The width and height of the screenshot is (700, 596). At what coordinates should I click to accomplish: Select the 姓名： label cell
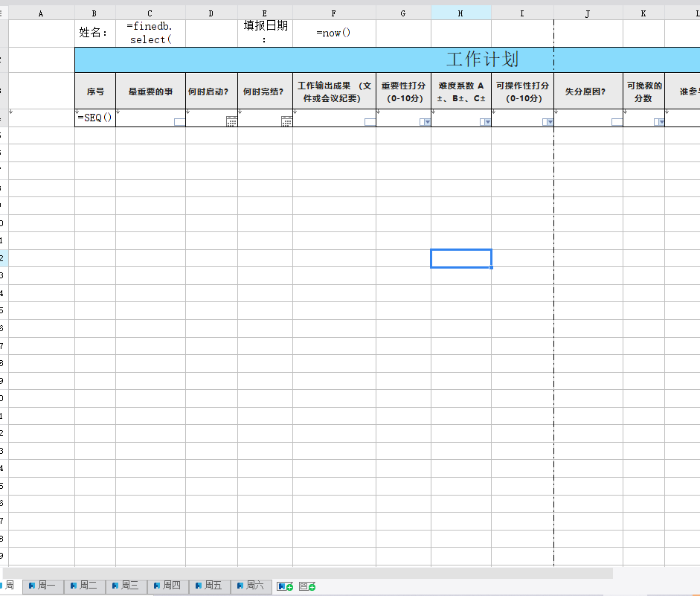94,33
